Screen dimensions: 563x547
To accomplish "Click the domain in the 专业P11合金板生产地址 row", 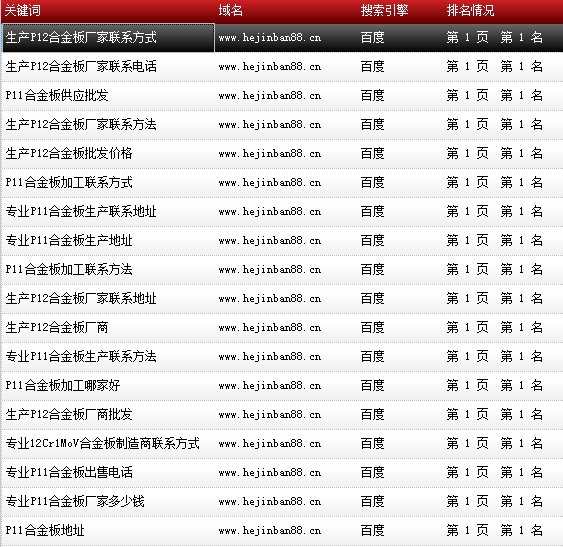I will [x=270, y=241].
